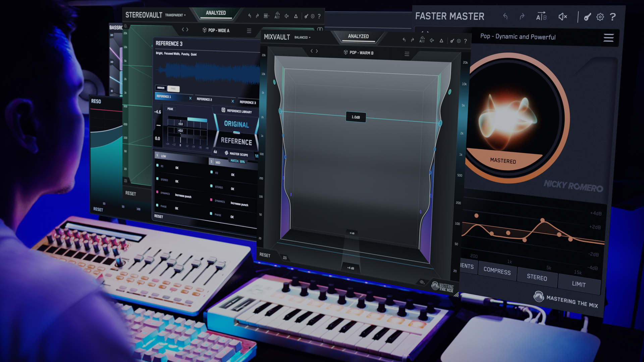Click STEREOVAULT delta triangle icon
Viewport: 644px width, 362px height.
point(296,16)
